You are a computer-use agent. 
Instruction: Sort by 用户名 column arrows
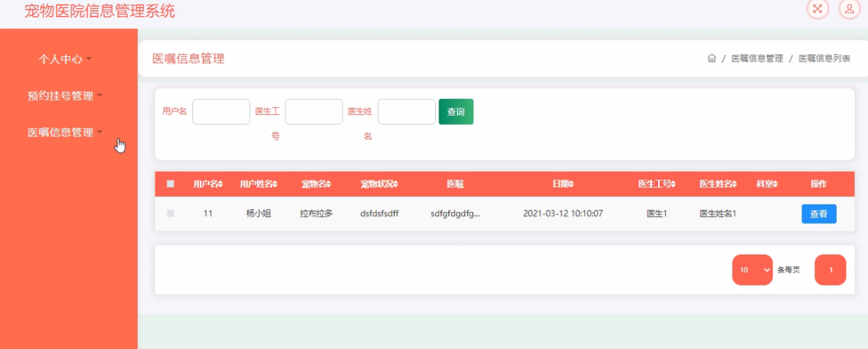(221, 184)
